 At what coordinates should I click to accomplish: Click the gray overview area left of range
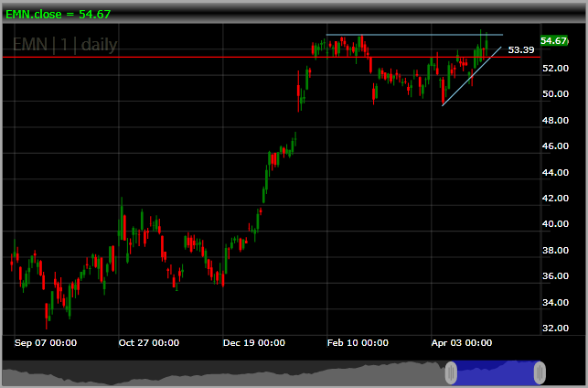[224, 372]
